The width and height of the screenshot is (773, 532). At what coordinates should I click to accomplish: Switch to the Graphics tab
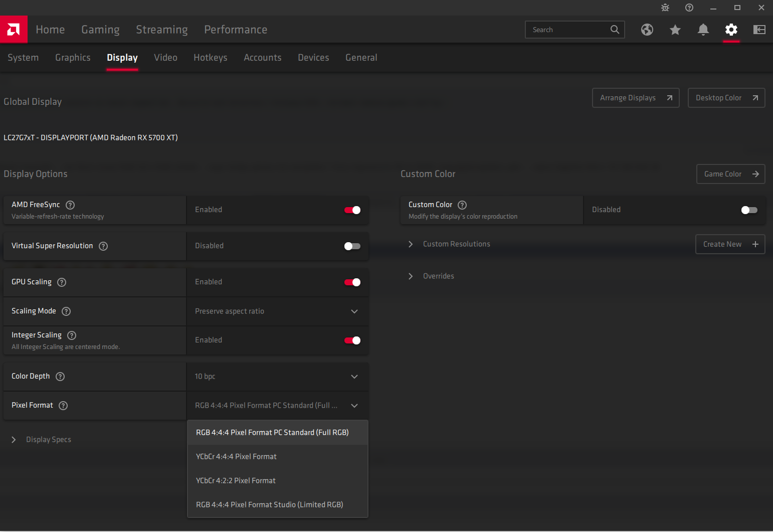coord(73,58)
